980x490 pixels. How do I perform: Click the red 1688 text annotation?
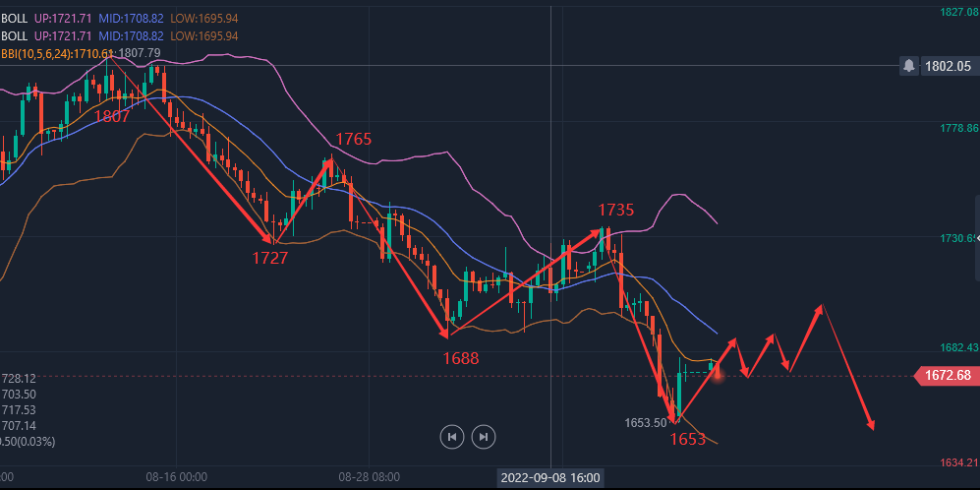(460, 358)
